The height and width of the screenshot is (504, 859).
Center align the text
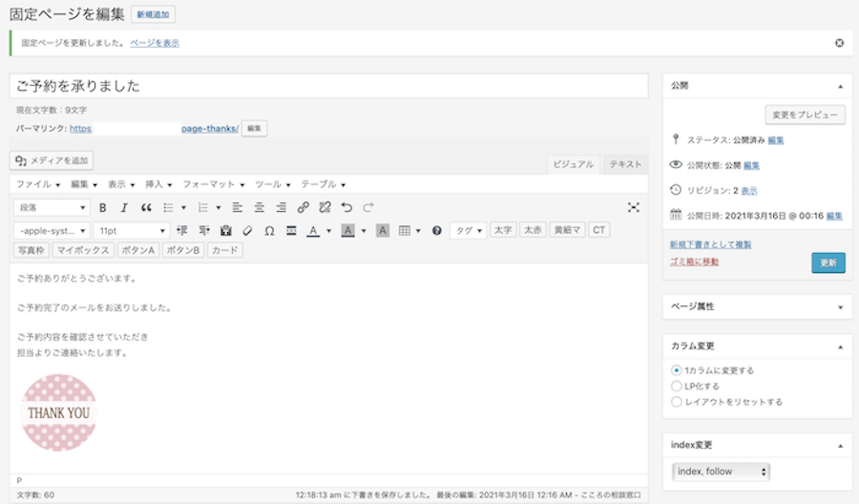259,208
